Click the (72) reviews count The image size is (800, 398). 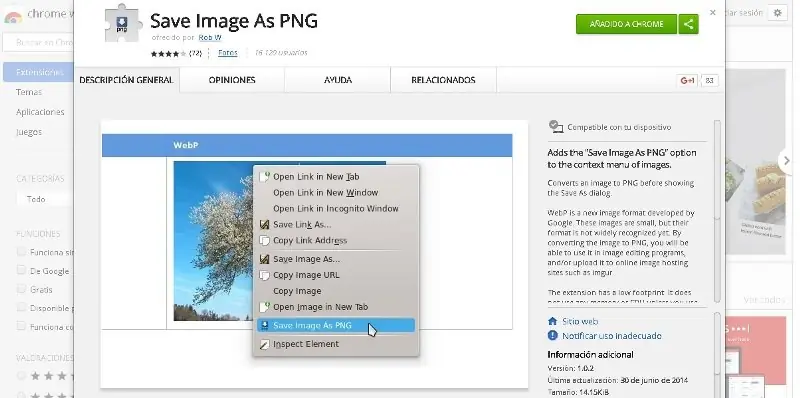tap(195, 53)
